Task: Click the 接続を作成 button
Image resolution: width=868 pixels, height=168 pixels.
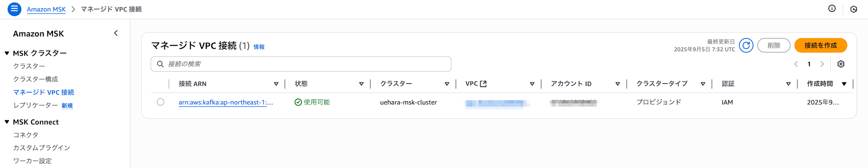Action: (821, 45)
